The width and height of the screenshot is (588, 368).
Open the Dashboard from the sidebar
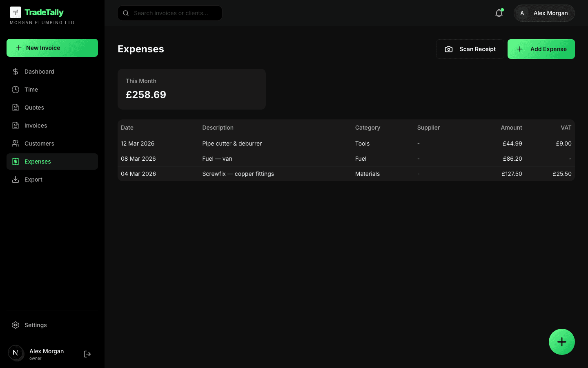[x=39, y=72]
